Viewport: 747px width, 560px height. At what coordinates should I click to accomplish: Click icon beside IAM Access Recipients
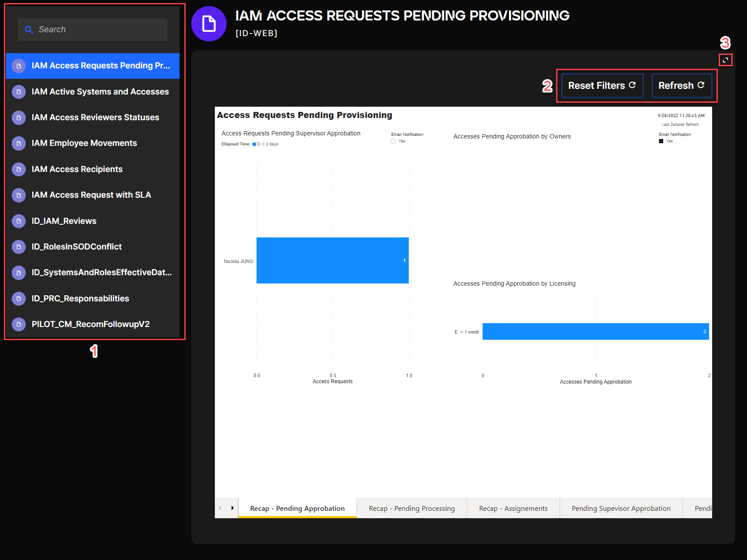coord(19,169)
